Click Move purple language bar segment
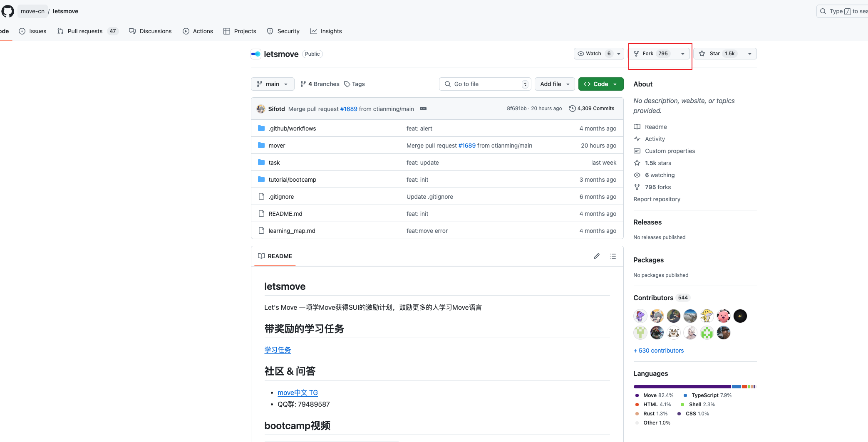 coord(682,387)
